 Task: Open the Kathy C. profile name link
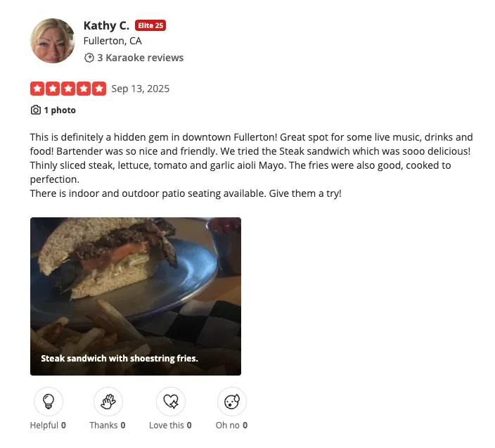coord(106,25)
